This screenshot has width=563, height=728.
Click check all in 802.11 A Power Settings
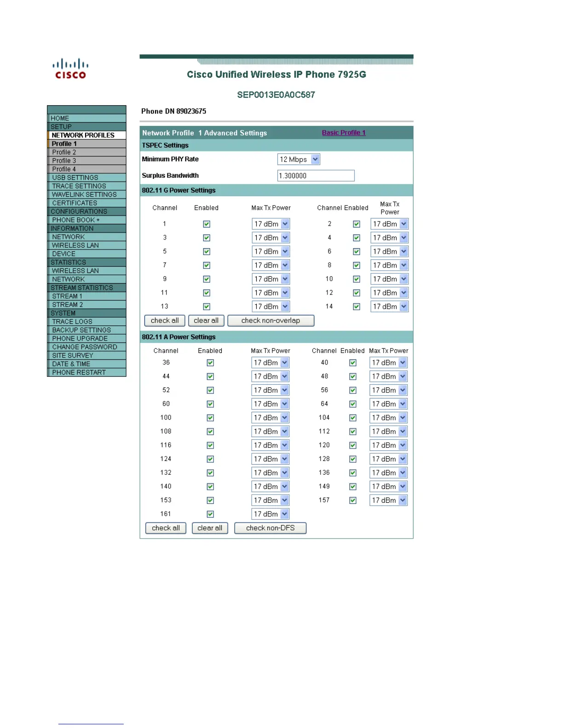pos(166,529)
